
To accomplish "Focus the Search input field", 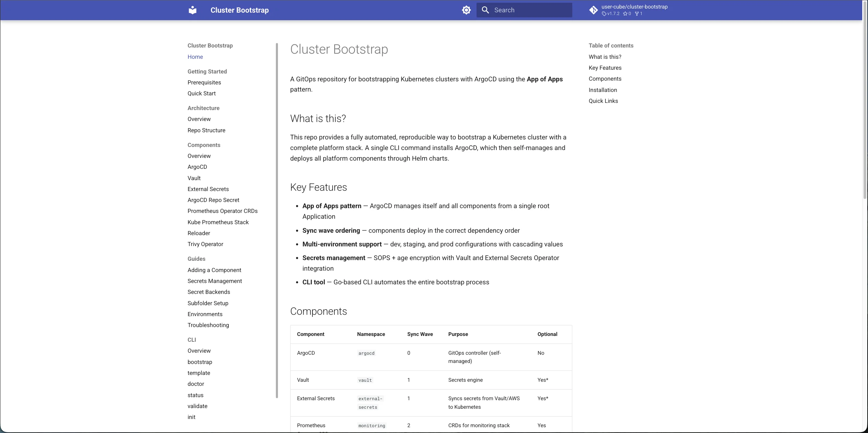I will [x=524, y=10].
